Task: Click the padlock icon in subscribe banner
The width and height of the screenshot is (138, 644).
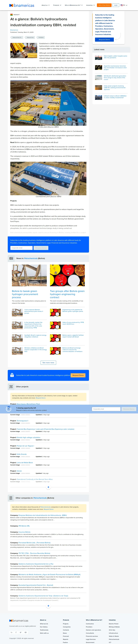Action: [x=12, y=375]
